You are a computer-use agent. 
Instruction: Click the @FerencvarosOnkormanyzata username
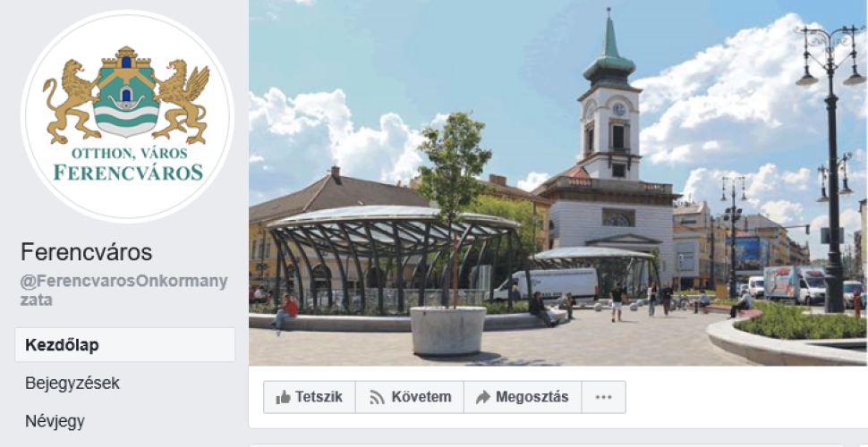pyautogui.click(x=124, y=291)
